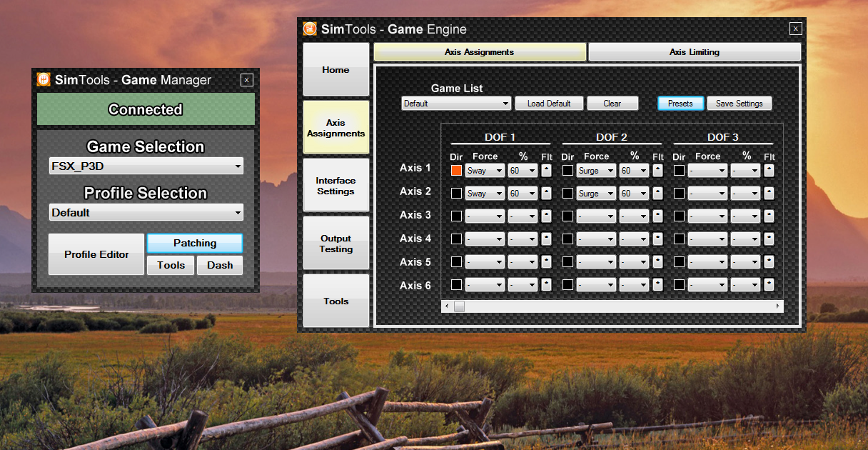Open Axis 1 DOF 3 Force dropdown
This screenshot has width=868, height=450.
(707, 171)
